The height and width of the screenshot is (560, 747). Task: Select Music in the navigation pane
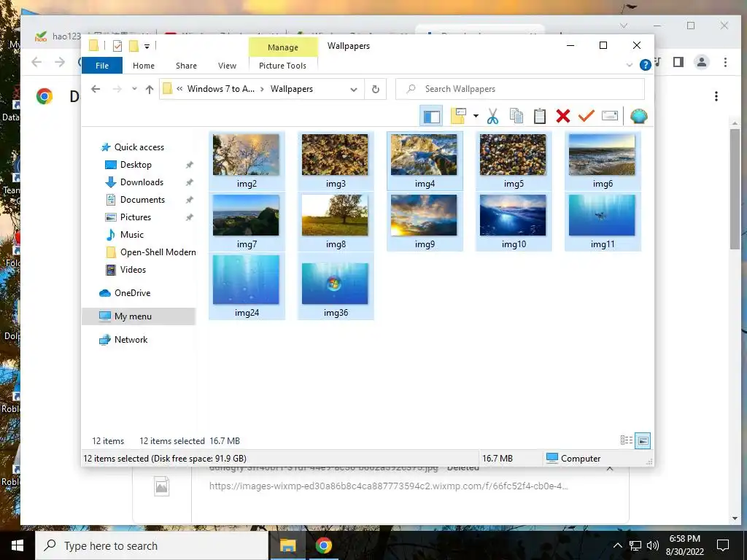(x=131, y=235)
